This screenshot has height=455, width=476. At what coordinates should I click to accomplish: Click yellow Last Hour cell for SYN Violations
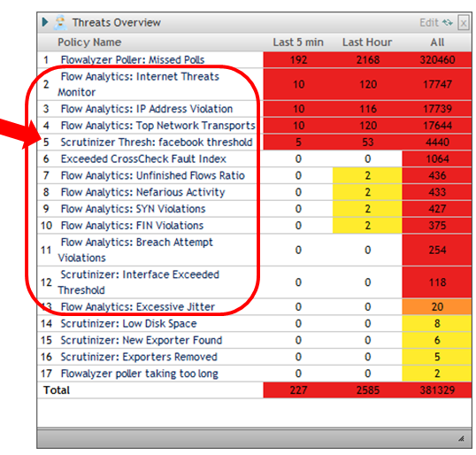(x=367, y=209)
